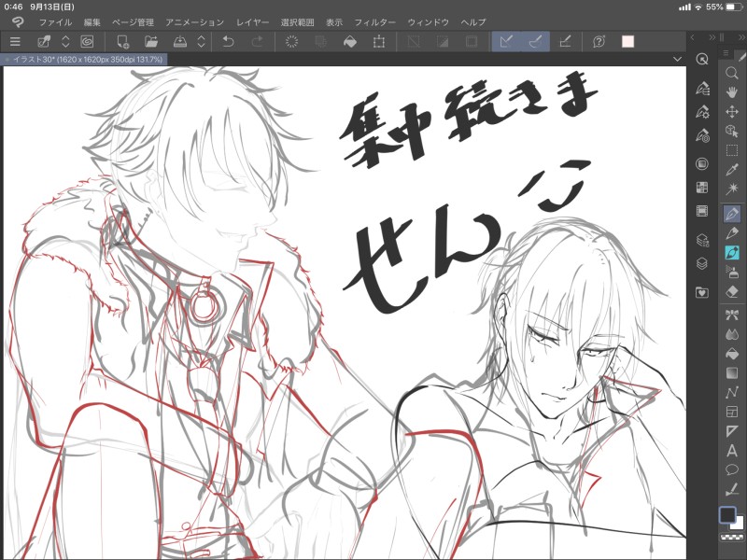Screen dimensions: 747x560
Task: Open the edge keyboard switch icon
Action: click(x=44, y=41)
